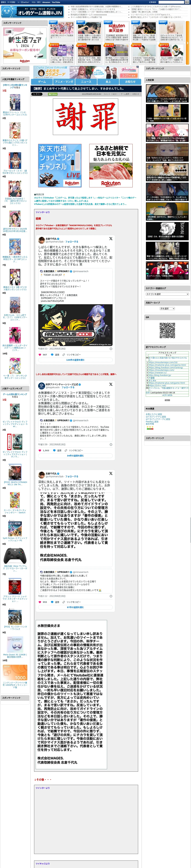The height and width of the screenshot is (868, 191).
Task: Open 楽天市場 ショッピングチャンネル LIVE ad
Action: click(60, 165)
